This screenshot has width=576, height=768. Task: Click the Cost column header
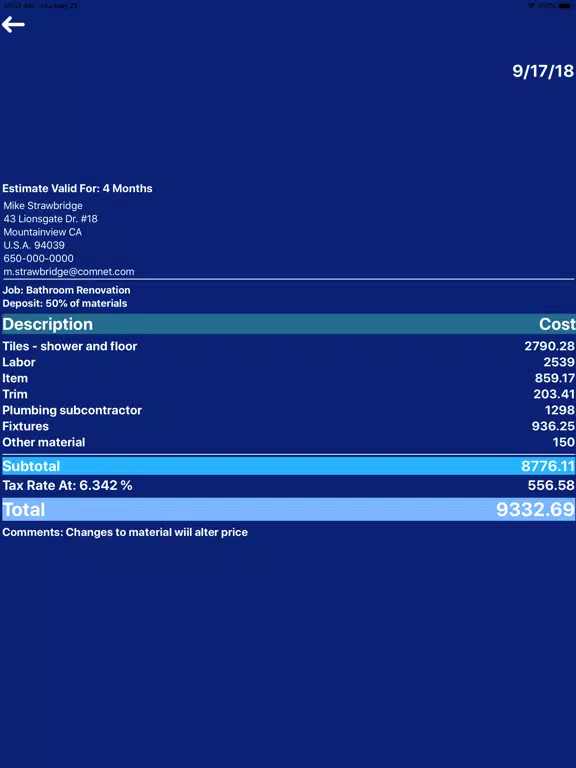(557, 324)
